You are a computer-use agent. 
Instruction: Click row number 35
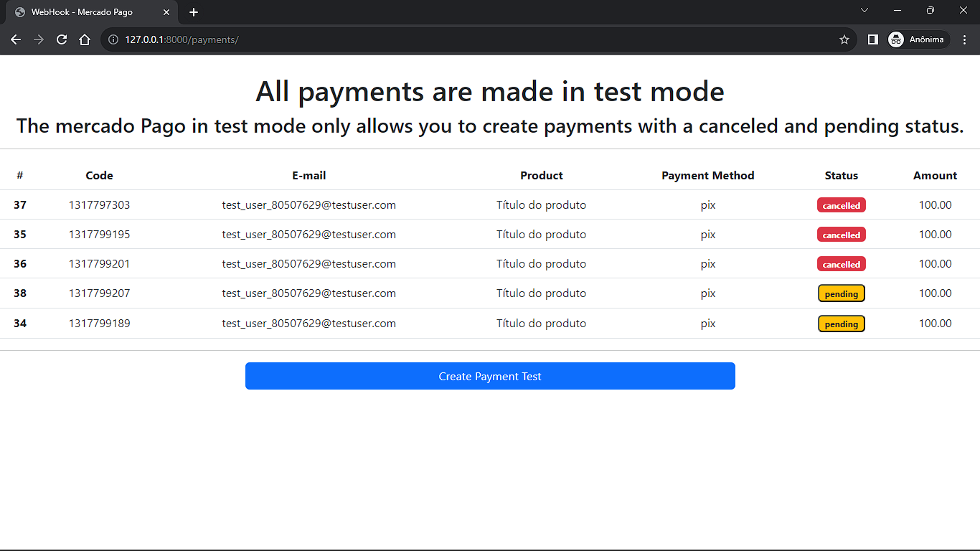point(20,235)
